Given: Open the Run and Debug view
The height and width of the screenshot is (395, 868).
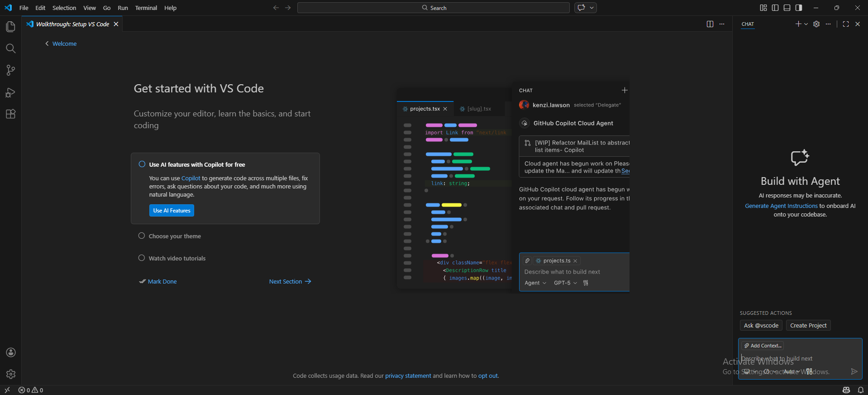Looking at the screenshot, I should tap(10, 92).
